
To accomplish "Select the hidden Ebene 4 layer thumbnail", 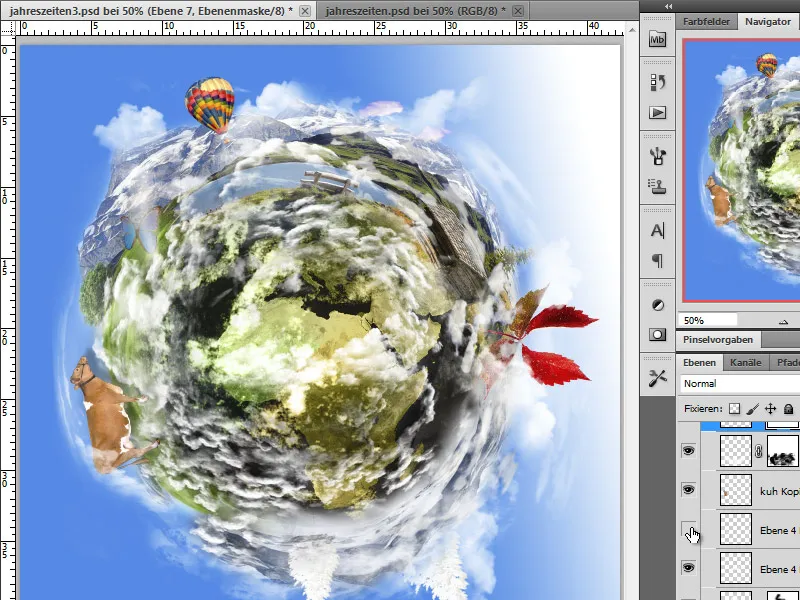I will tap(736, 530).
